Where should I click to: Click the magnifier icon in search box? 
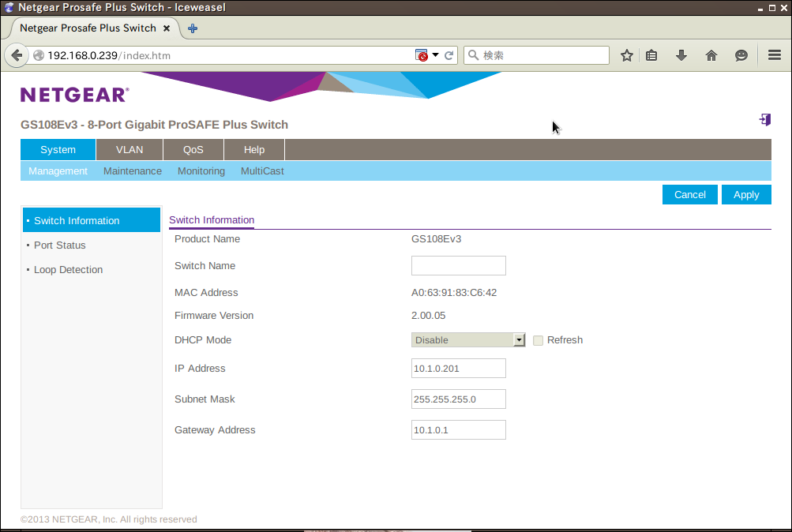[473, 55]
